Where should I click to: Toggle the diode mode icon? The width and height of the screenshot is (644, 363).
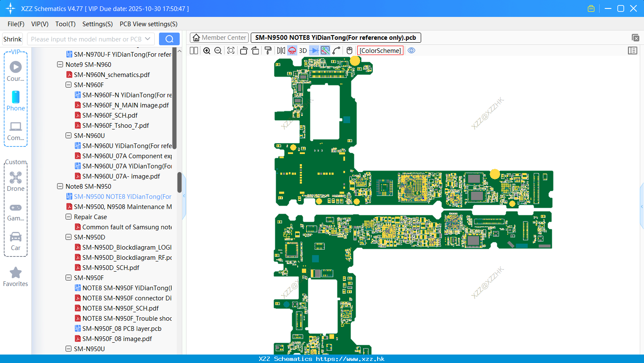point(314,50)
